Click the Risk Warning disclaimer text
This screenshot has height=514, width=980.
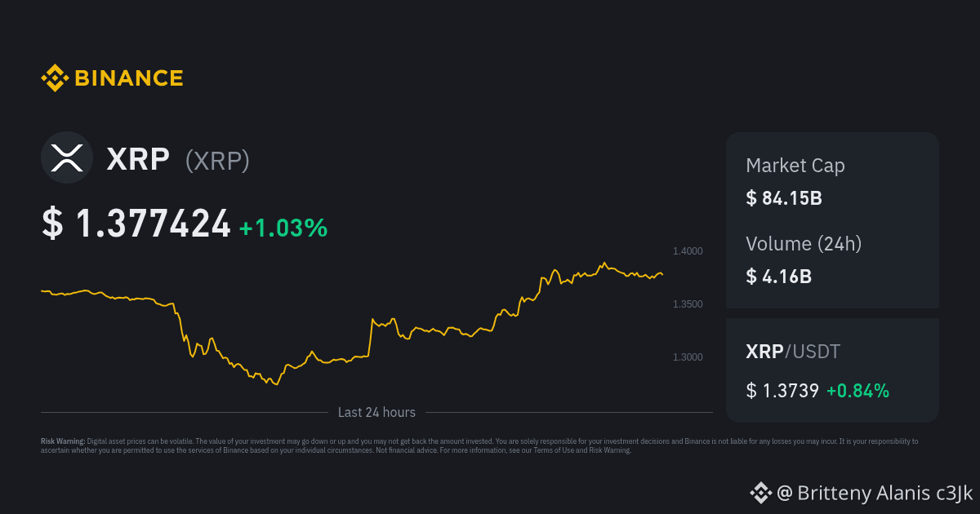(x=479, y=445)
